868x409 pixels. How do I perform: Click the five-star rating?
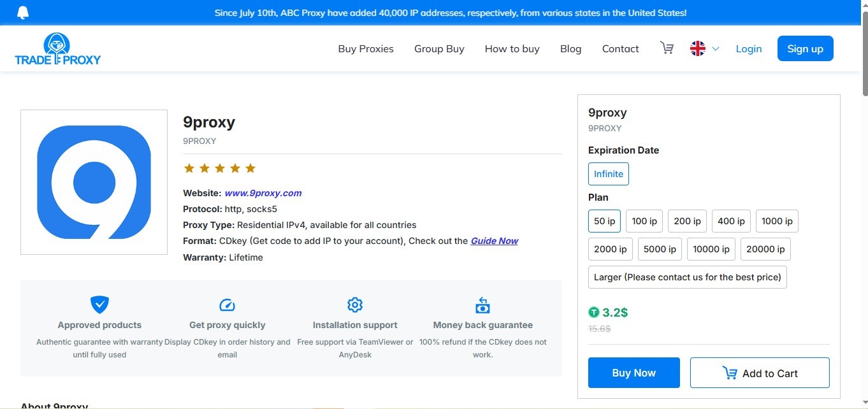(x=219, y=168)
